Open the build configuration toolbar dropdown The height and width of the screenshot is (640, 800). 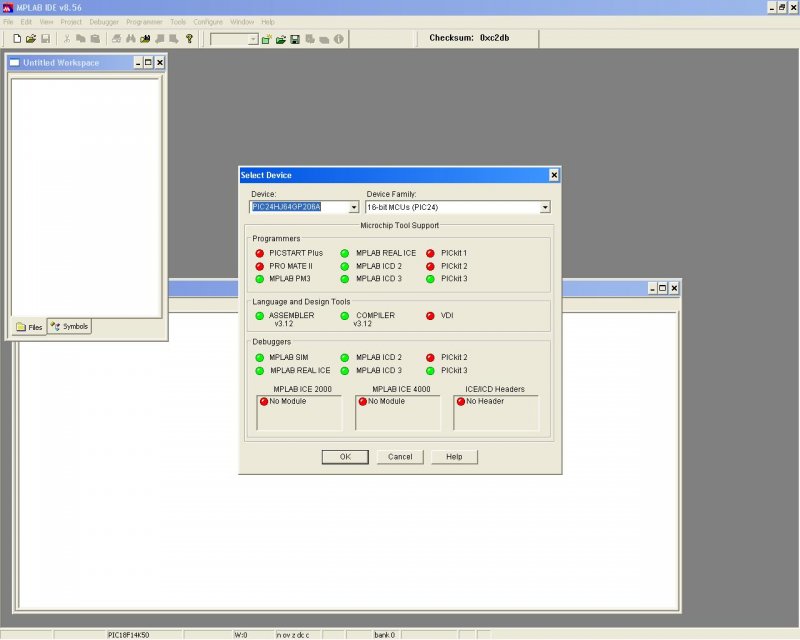pos(253,39)
